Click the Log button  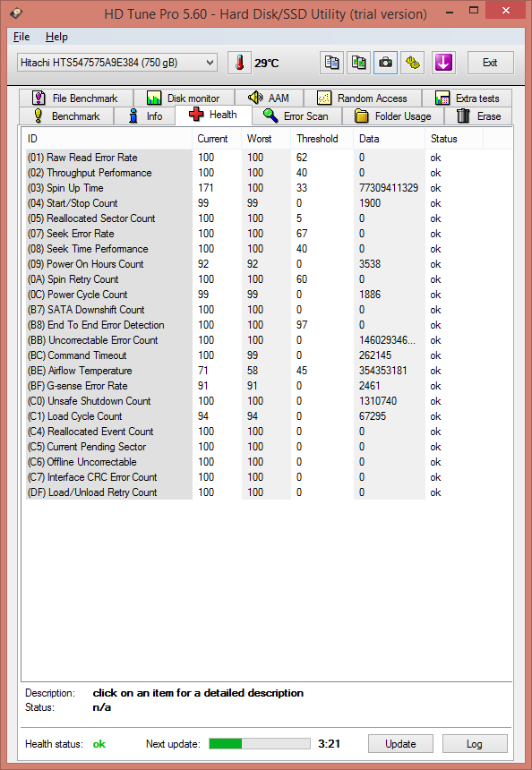(x=475, y=744)
